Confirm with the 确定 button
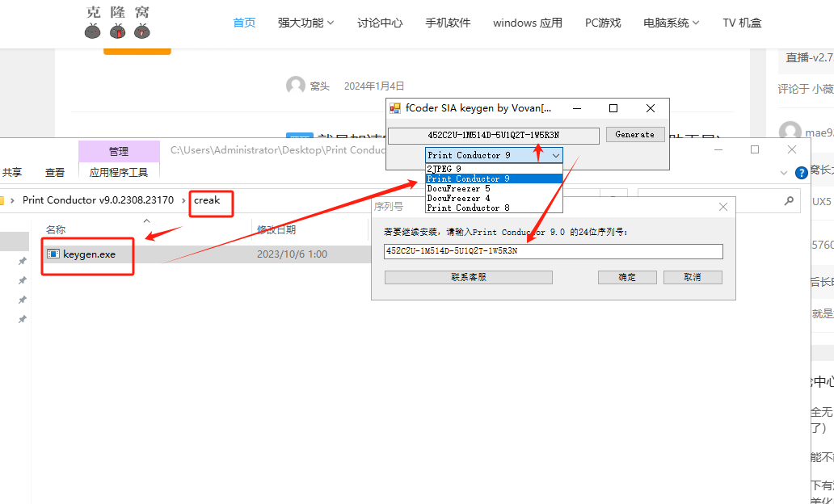Viewport: 834px width, 504px height. [627, 277]
